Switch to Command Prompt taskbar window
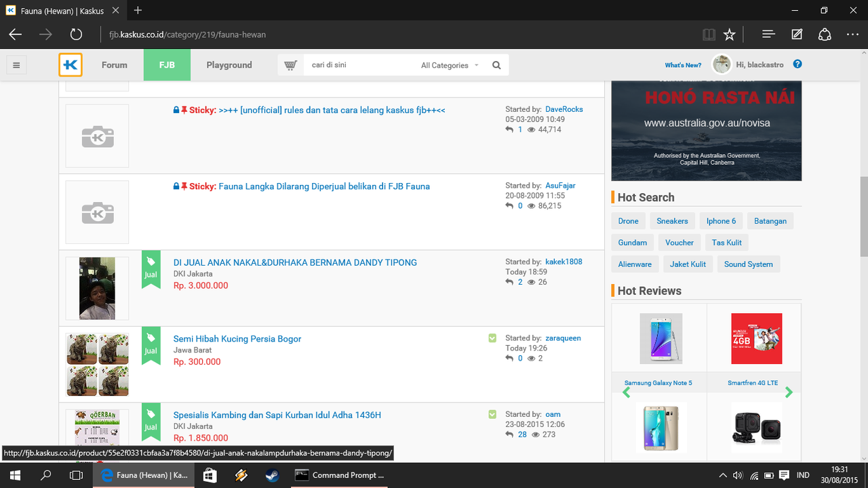This screenshot has height=488, width=868. (x=340, y=476)
